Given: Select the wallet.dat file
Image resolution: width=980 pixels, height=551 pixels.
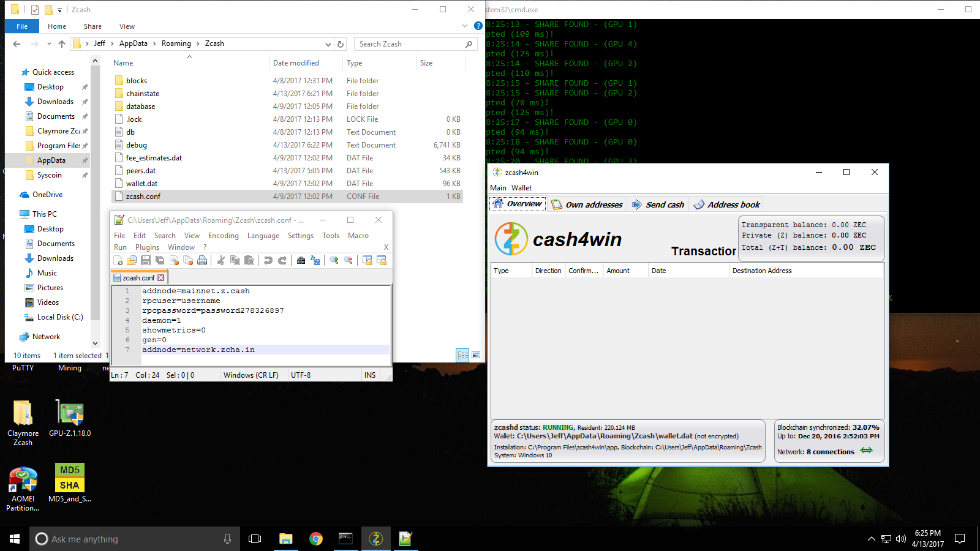Looking at the screenshot, I should pyautogui.click(x=287, y=184).
